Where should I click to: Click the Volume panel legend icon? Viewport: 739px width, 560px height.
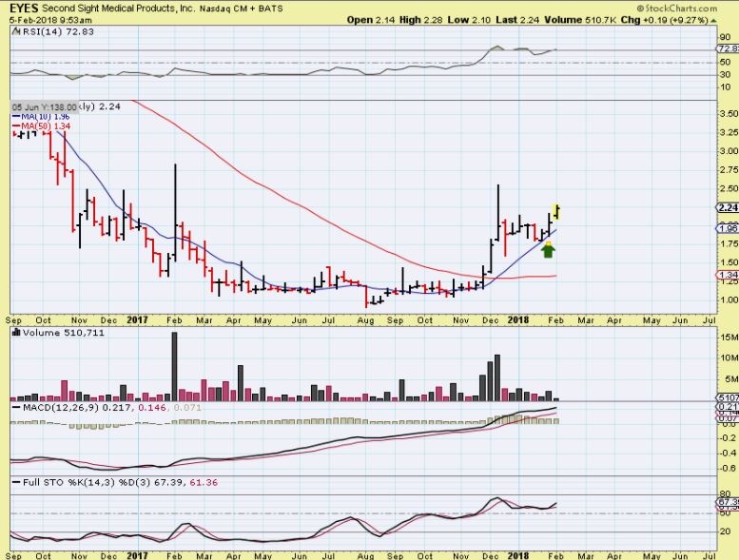click(16, 335)
